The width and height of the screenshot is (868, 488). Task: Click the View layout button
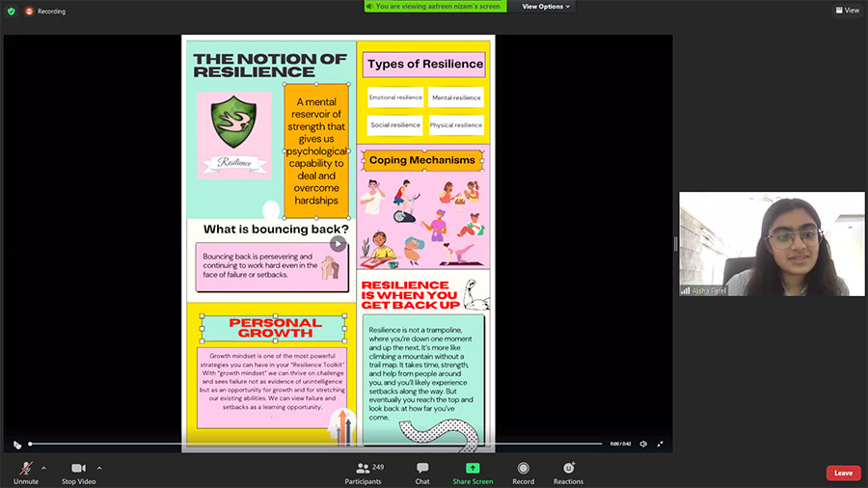[848, 10]
